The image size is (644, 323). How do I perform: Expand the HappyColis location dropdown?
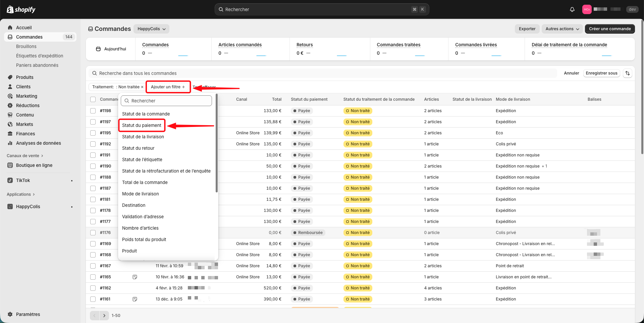(152, 29)
